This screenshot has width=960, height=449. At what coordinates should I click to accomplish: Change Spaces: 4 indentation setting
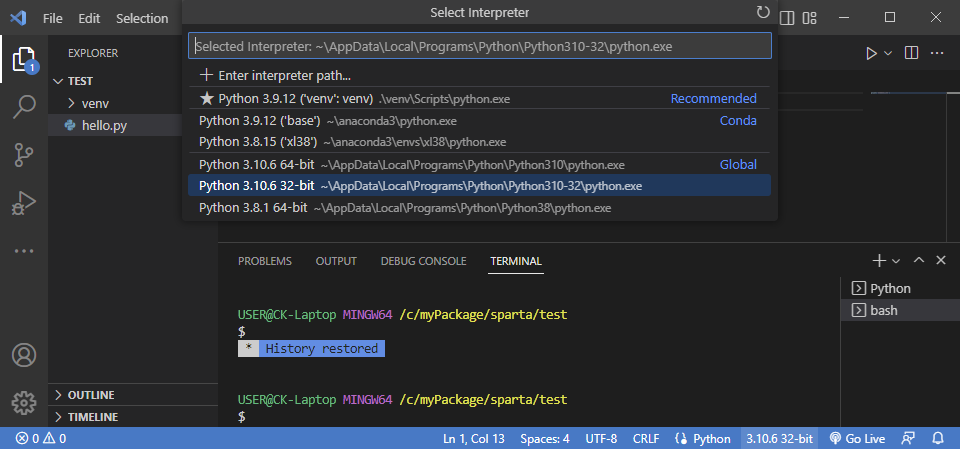(x=545, y=439)
